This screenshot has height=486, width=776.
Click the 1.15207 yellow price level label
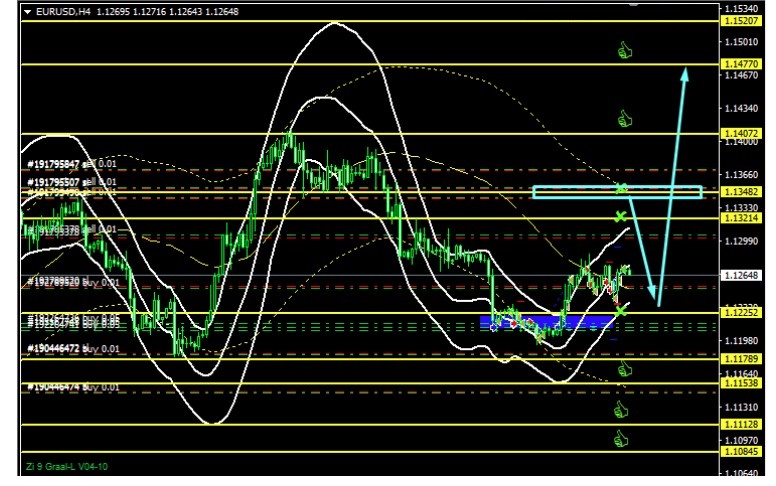point(742,21)
